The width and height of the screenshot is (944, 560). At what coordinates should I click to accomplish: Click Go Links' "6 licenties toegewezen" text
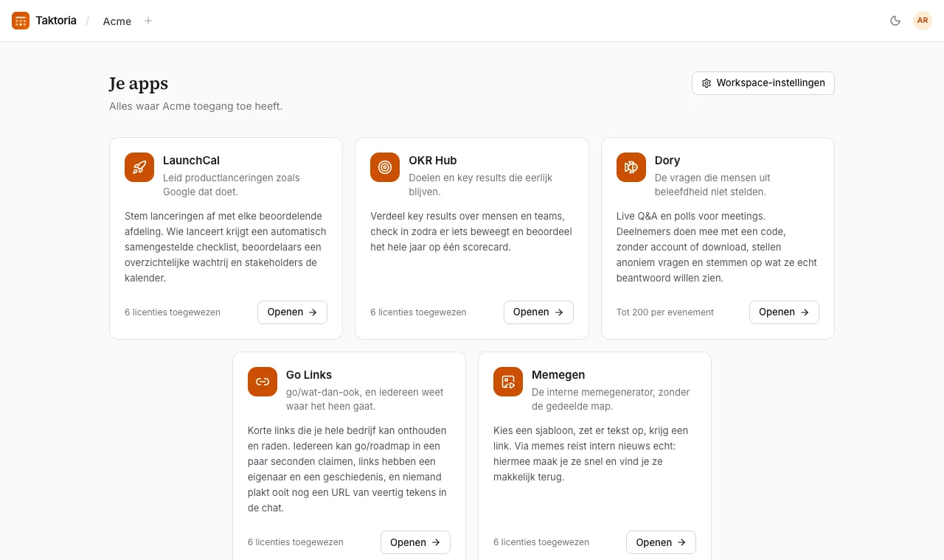(296, 542)
